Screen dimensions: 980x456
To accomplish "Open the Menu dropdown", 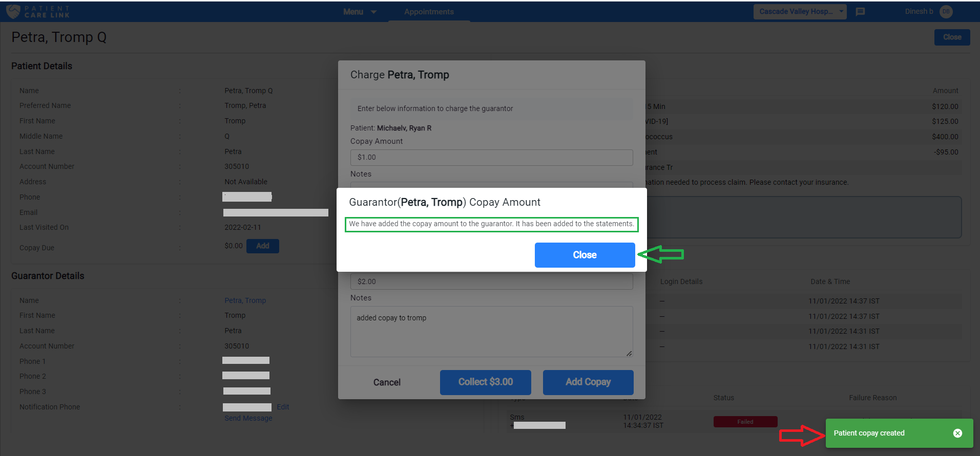I will [x=360, y=12].
